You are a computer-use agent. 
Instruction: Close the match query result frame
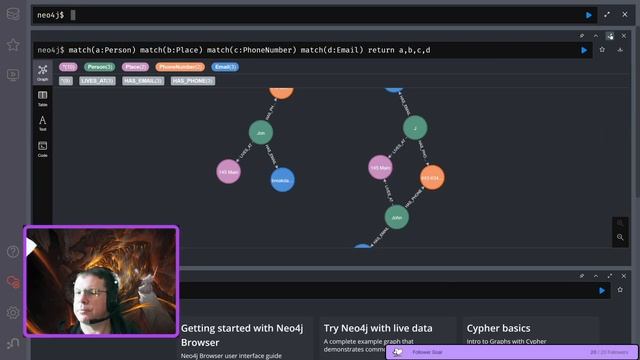pos(624,36)
